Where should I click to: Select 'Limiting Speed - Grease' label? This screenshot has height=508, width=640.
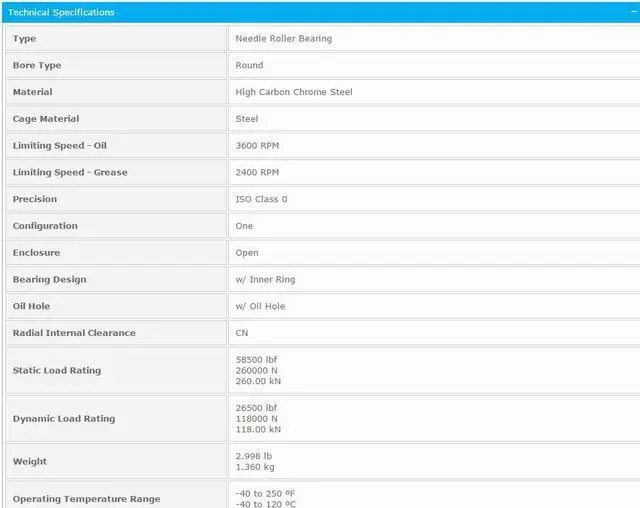(70, 172)
